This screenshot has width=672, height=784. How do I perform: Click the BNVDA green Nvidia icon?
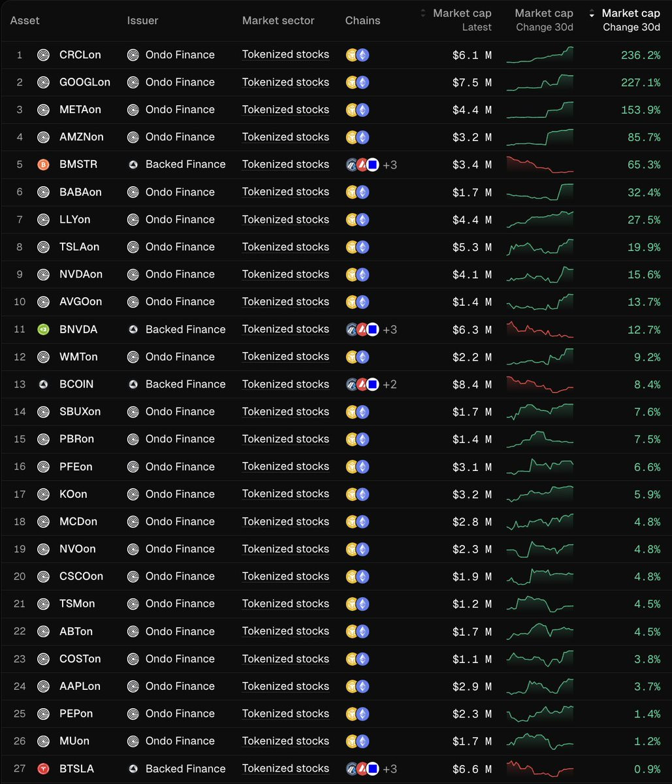click(43, 329)
